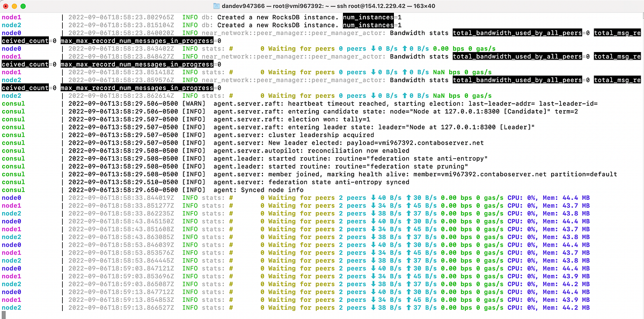Click 'election won: tally=1' message
This screenshot has width=644, height=319.
coord(330,119)
